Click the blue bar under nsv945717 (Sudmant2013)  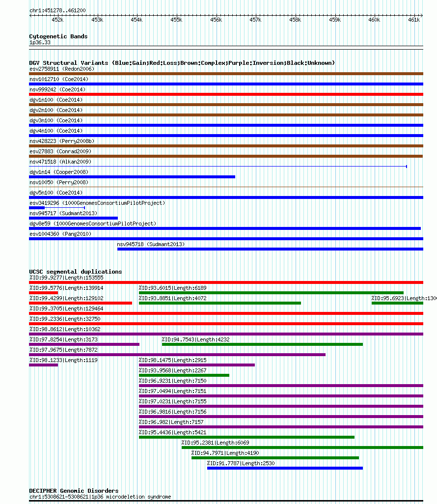tap(73, 218)
